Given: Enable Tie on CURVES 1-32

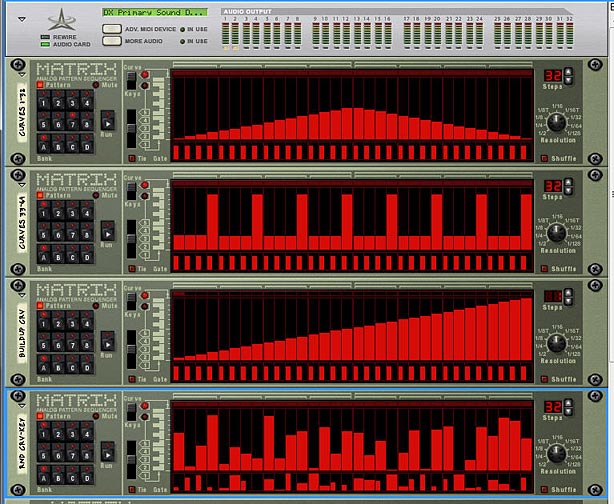Looking at the screenshot, I should [132, 158].
